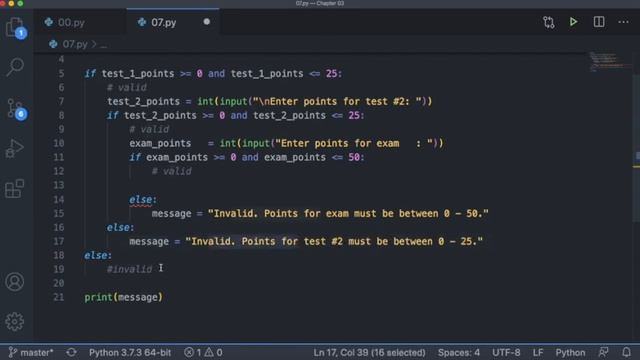
Task: Open the Search view icon
Action: [15, 67]
